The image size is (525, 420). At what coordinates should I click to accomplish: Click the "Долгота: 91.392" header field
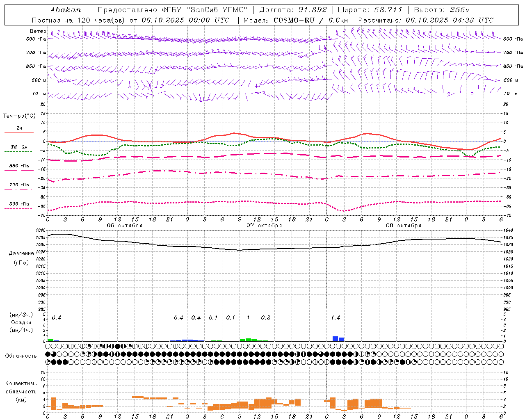[x=293, y=10]
